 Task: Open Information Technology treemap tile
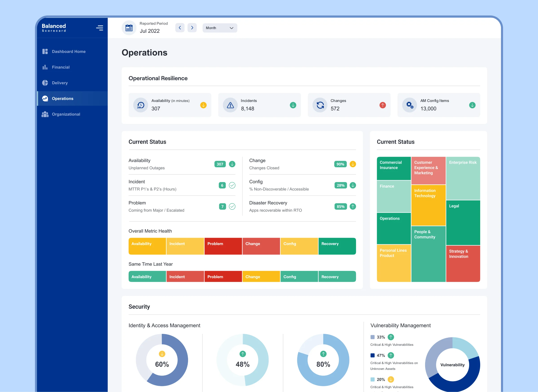(428, 205)
